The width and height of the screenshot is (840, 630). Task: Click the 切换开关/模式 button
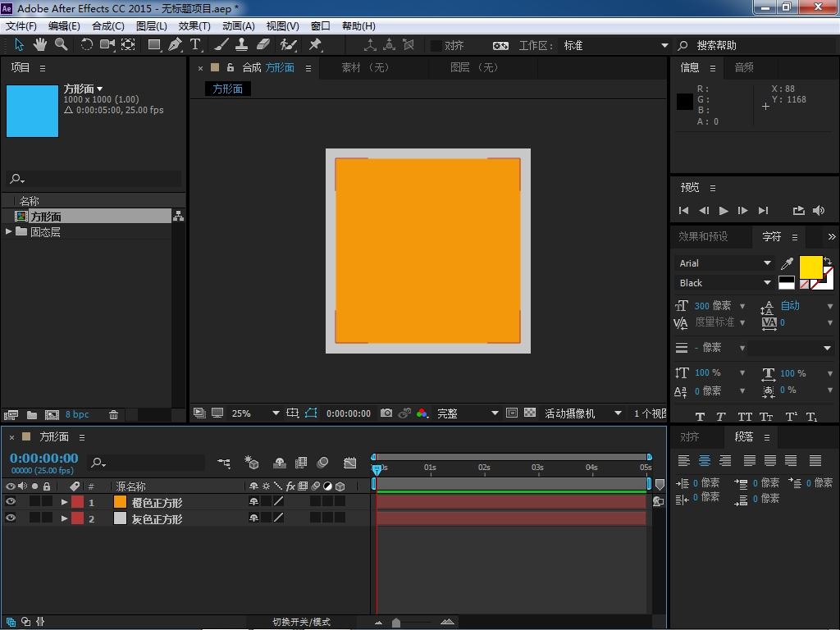click(x=301, y=622)
